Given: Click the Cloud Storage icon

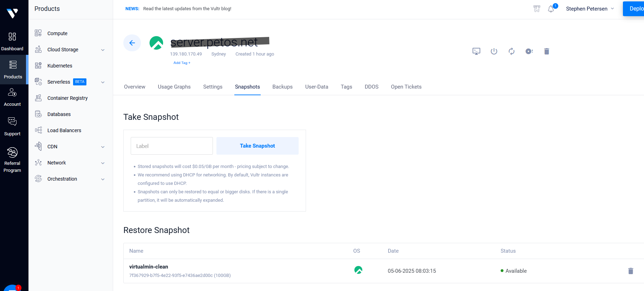Looking at the screenshot, I should [38, 50].
